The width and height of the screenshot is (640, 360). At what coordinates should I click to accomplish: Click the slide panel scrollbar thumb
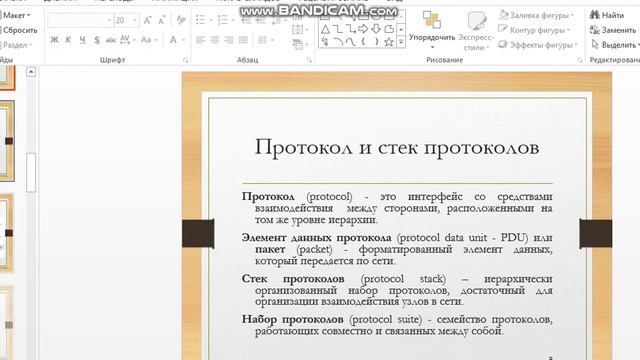point(31,172)
